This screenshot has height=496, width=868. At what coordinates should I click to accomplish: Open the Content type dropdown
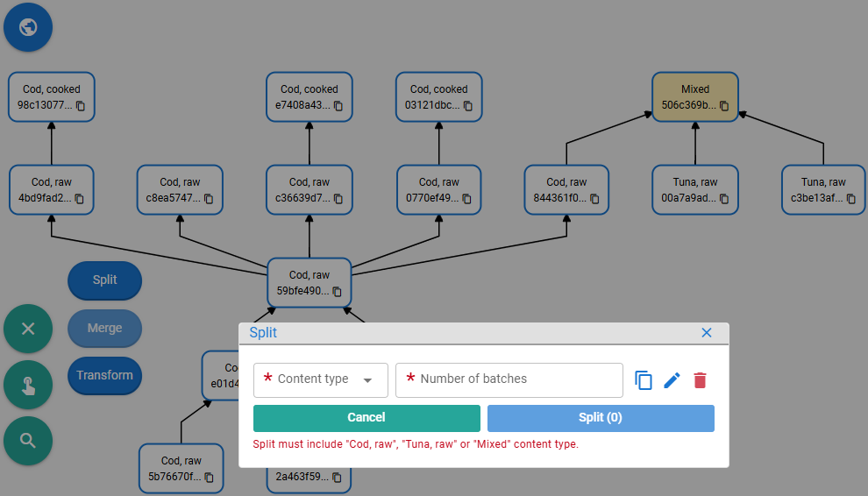[321, 380]
